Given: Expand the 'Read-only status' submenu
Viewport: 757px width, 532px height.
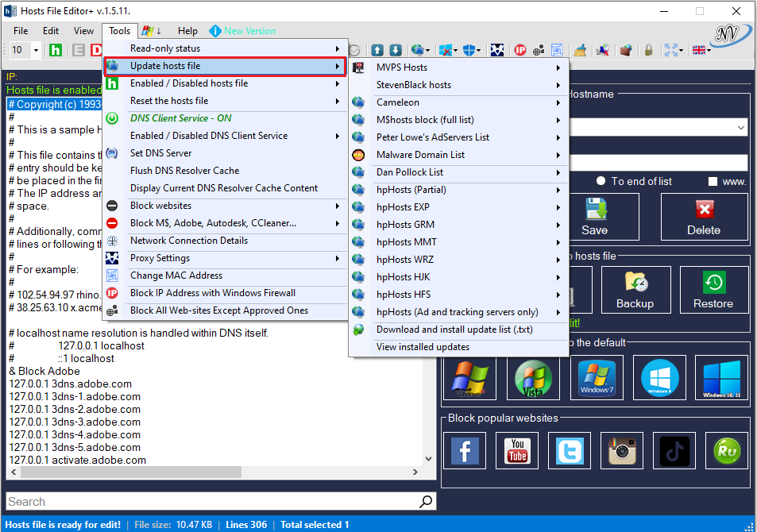Looking at the screenshot, I should (x=226, y=48).
